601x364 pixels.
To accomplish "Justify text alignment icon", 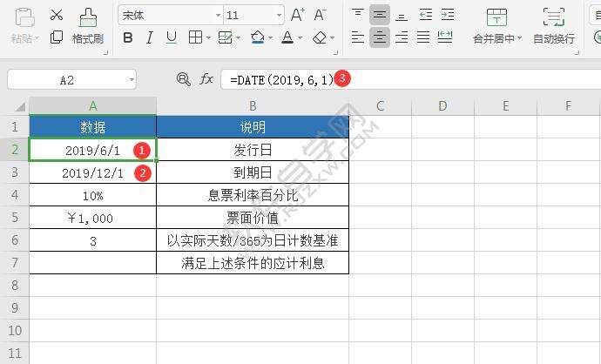I will pyautogui.click(x=423, y=37).
